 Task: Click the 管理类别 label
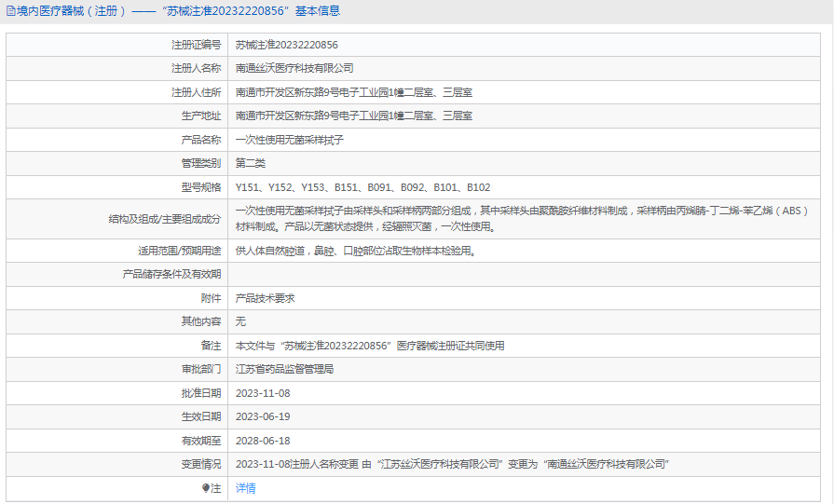pos(201,163)
